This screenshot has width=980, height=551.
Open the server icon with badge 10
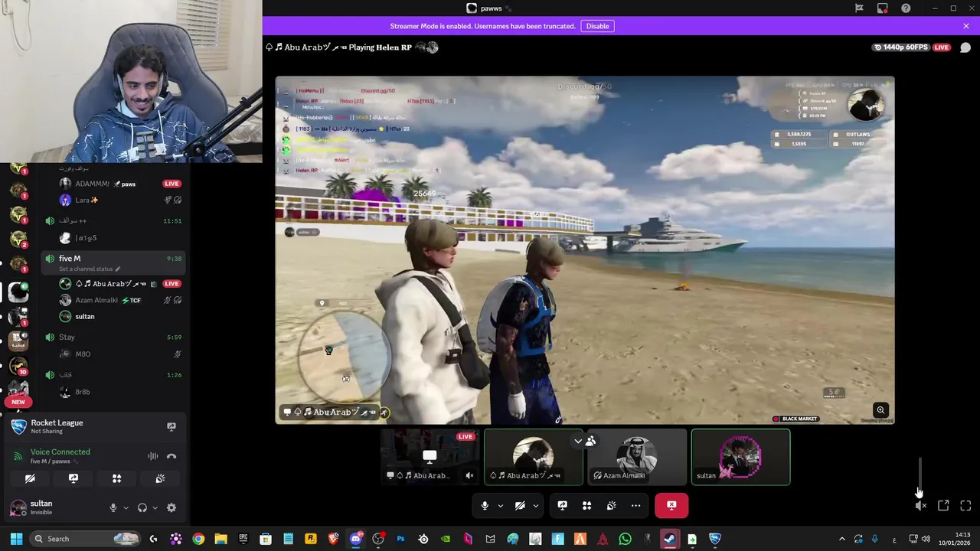[18, 367]
